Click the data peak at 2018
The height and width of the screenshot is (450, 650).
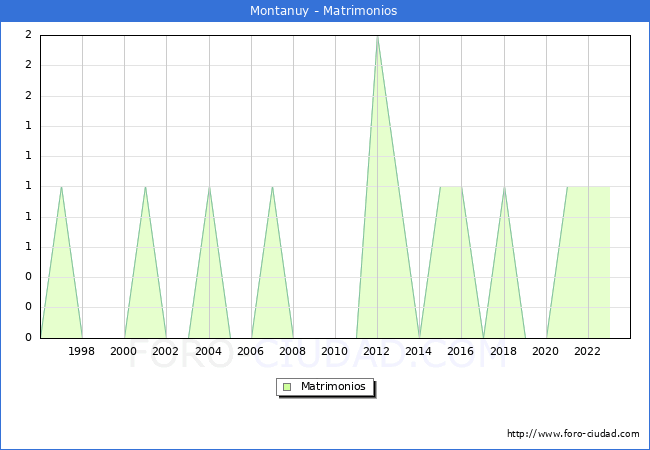tap(504, 187)
